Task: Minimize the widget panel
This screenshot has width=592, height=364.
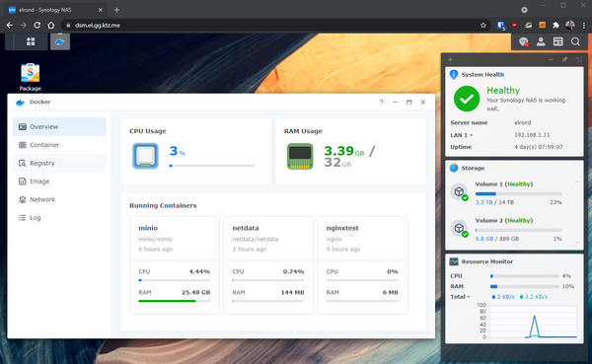Action: tap(551, 59)
